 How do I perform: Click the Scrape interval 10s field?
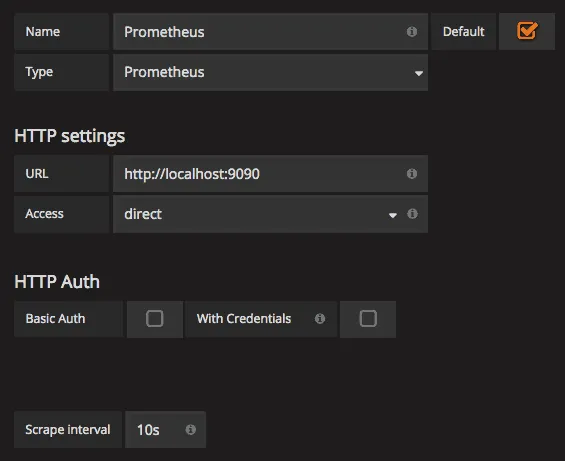click(x=165, y=430)
